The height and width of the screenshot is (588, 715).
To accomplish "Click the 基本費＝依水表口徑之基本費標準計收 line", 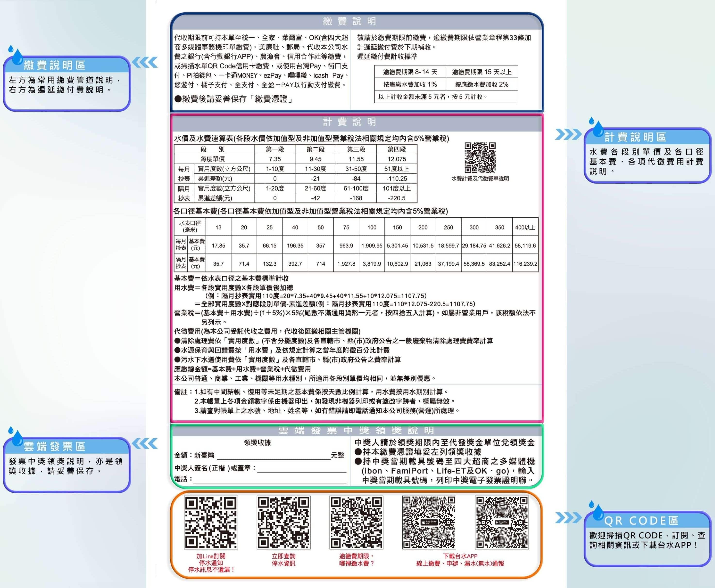I will click(x=232, y=278).
